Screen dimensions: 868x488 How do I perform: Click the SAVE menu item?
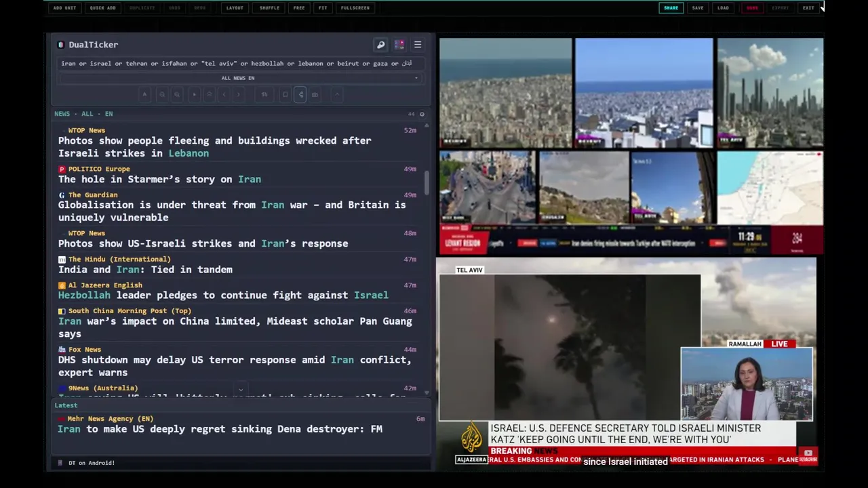click(698, 8)
